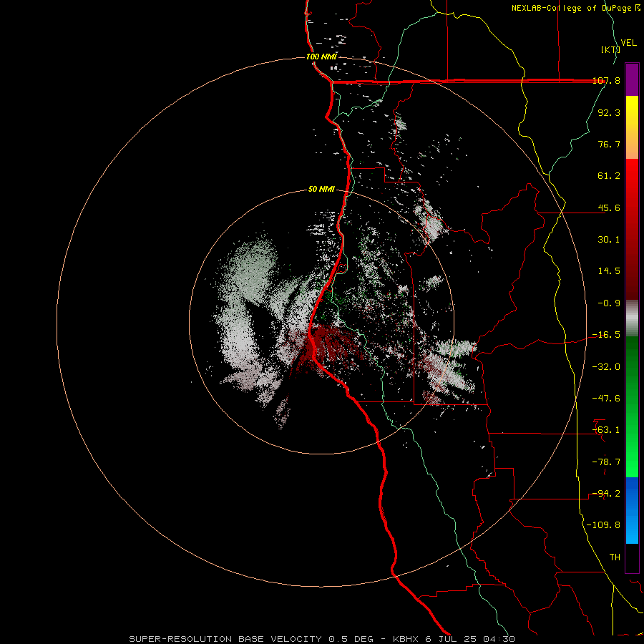Image resolution: width=644 pixels, height=644 pixels.
Task: Click the yellow segment of the color bar
Action: 632,111
